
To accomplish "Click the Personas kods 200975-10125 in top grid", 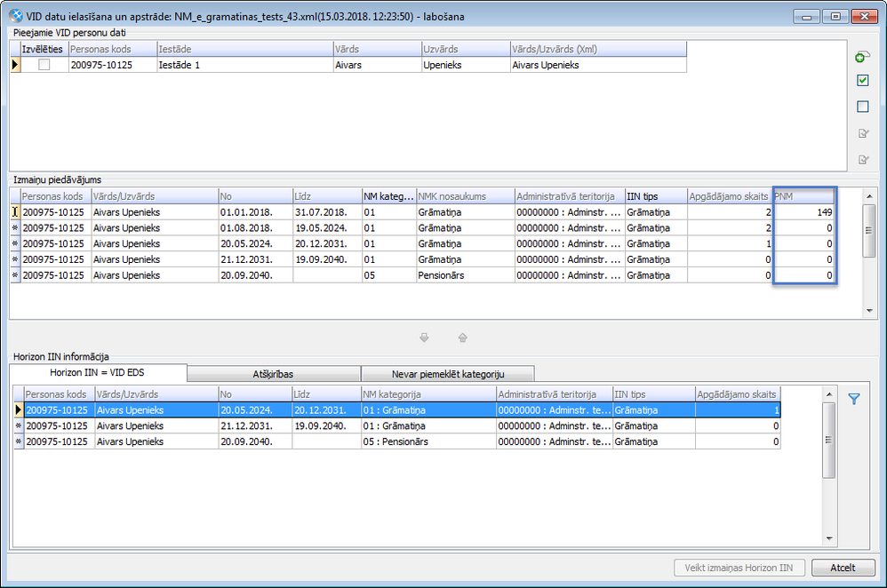I will pos(113,65).
